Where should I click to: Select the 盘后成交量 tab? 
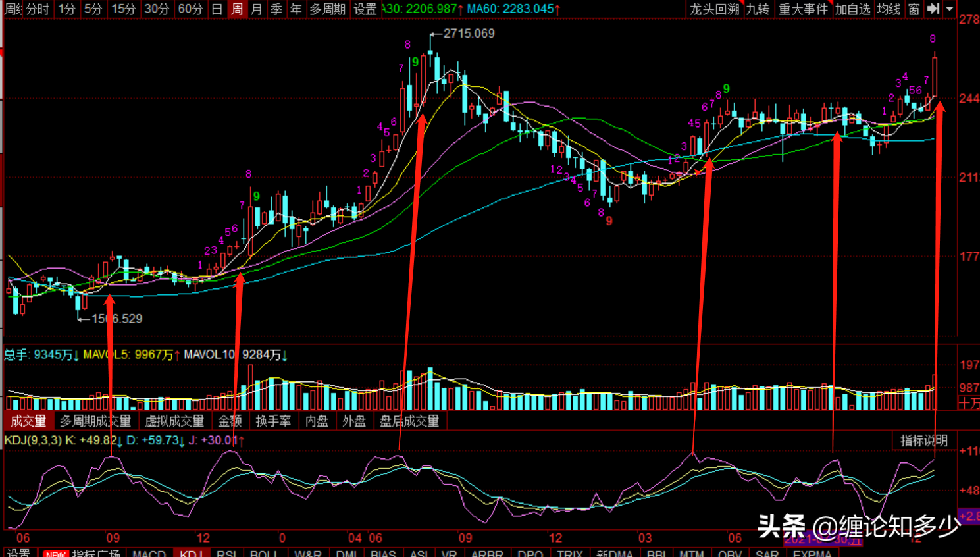click(x=409, y=421)
